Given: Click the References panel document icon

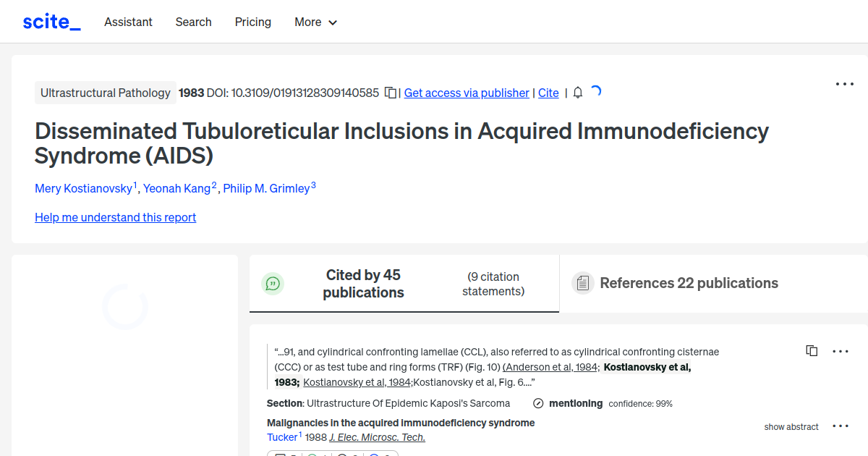Looking at the screenshot, I should (582, 282).
